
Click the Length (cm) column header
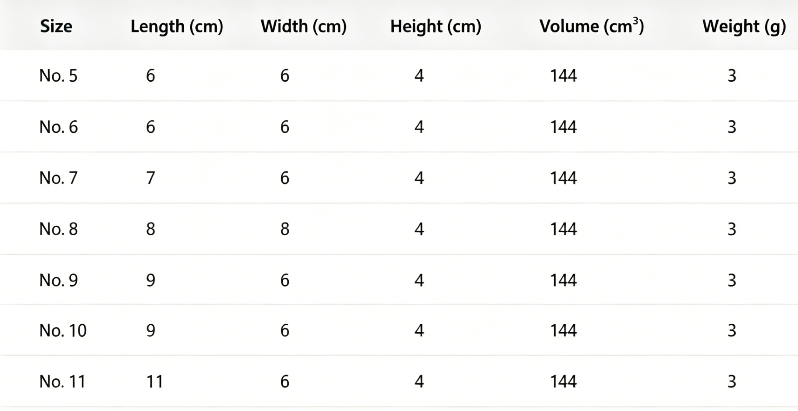(177, 27)
